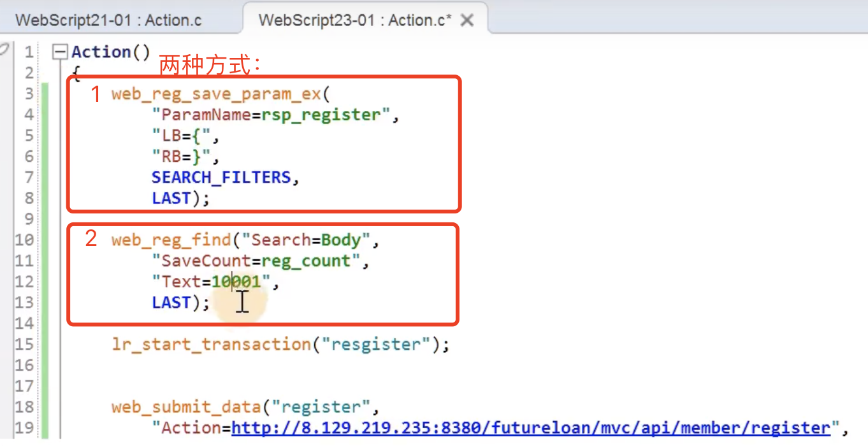Screen dimensions: 868x446
Task: Click the web_reg_save_param_ex function name
Action: [217, 94]
